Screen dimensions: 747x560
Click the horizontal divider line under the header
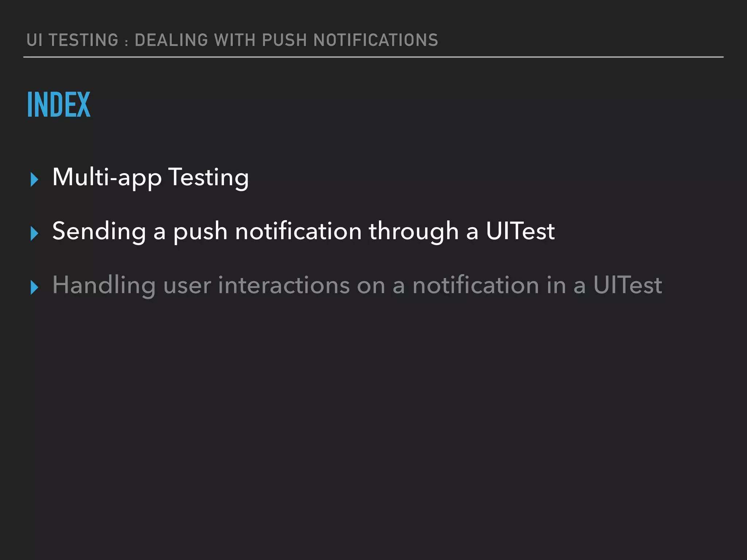(x=373, y=57)
